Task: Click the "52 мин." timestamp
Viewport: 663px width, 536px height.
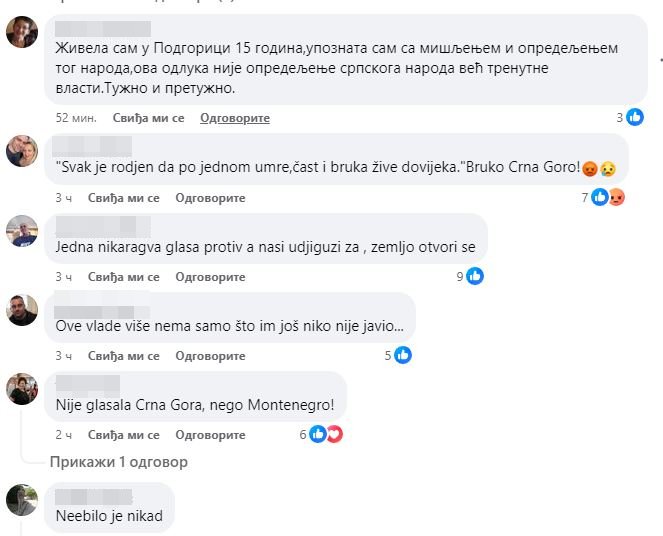Action: tap(76, 118)
